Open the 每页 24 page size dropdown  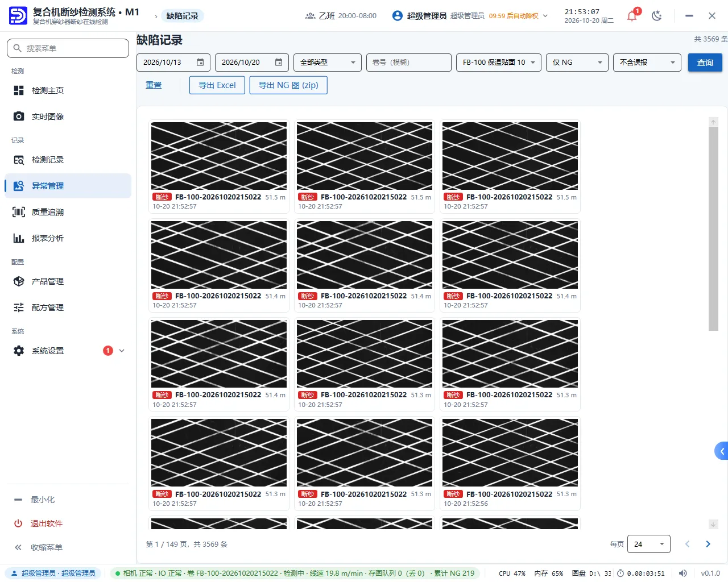click(x=649, y=544)
